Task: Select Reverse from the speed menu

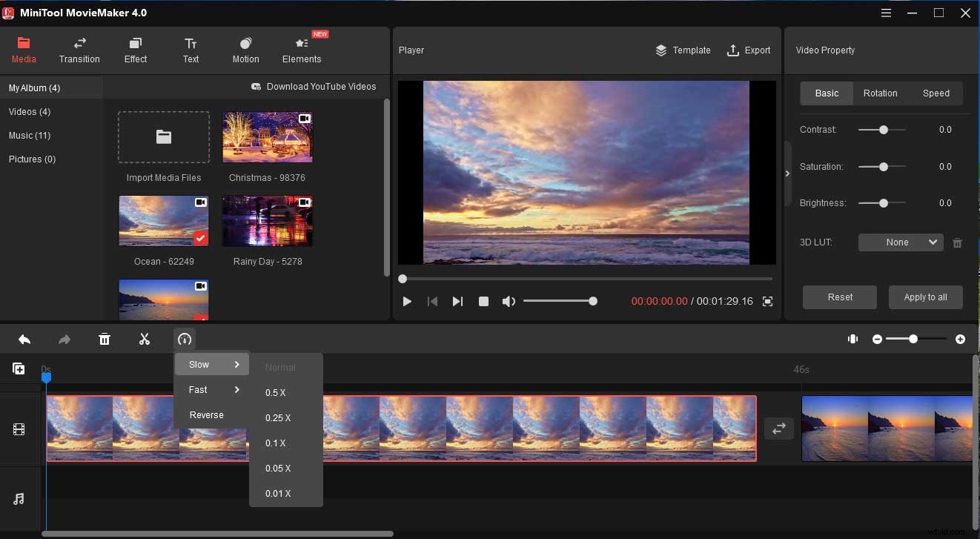Action: click(206, 414)
